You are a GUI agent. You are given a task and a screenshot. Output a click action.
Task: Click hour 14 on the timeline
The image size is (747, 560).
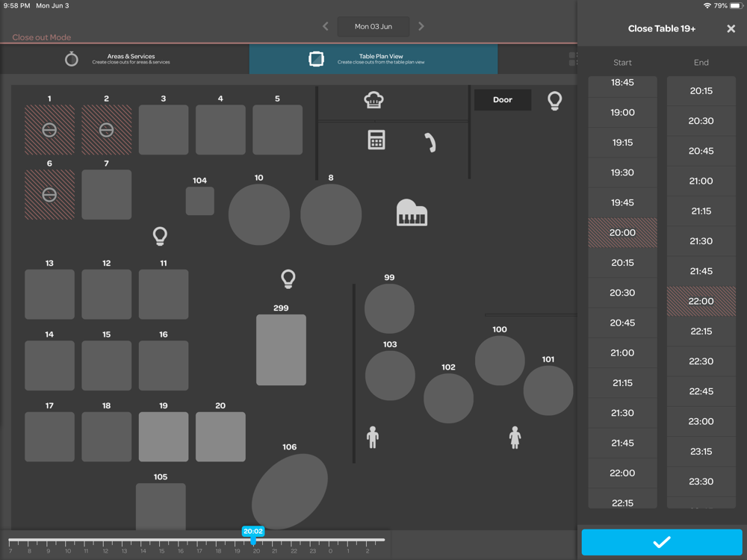pyautogui.click(x=143, y=551)
